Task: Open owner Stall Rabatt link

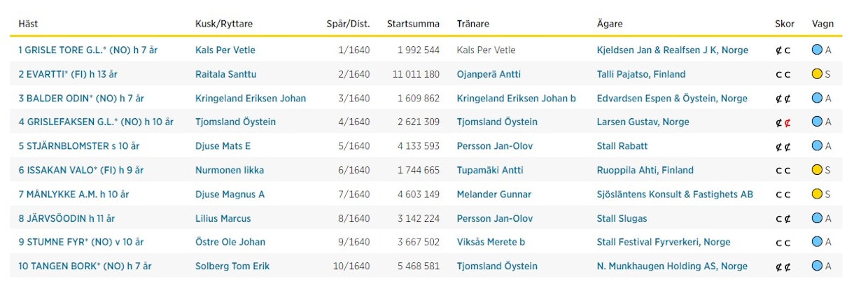Action: (x=622, y=146)
